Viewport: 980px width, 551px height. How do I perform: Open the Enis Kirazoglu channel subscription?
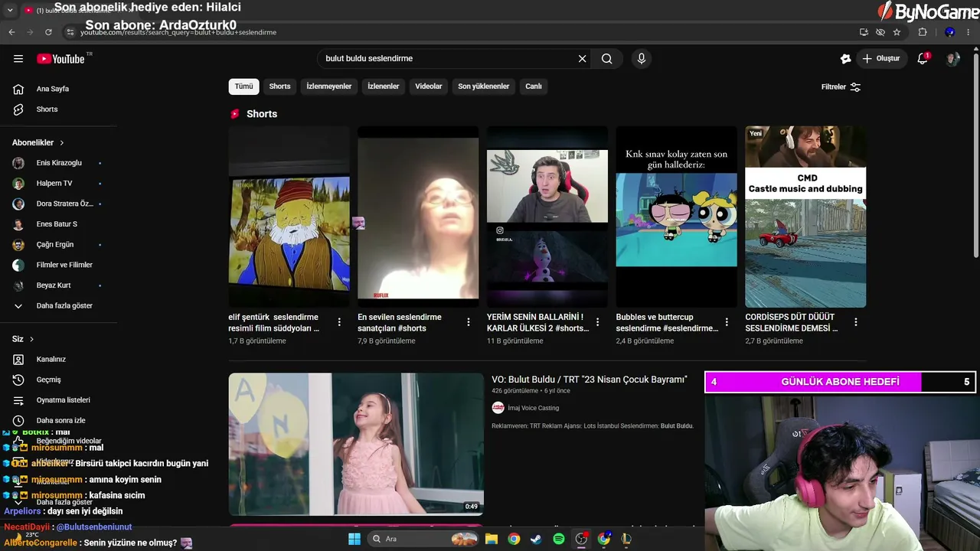click(57, 163)
